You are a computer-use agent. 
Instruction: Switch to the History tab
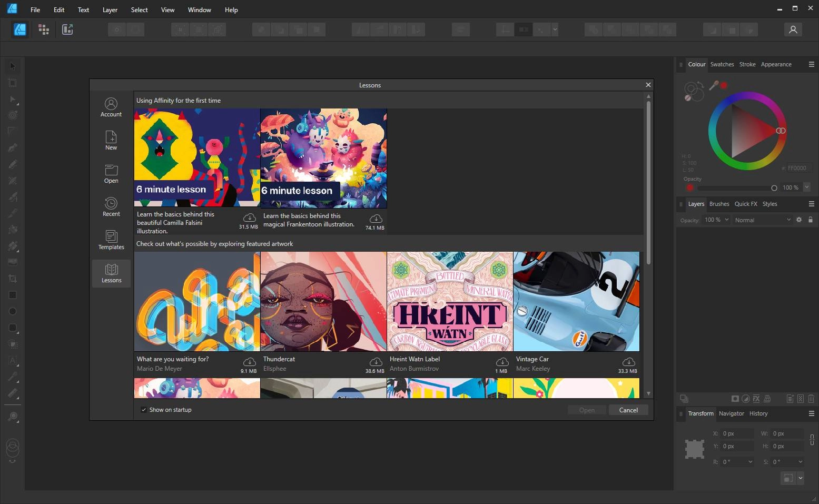pos(758,413)
